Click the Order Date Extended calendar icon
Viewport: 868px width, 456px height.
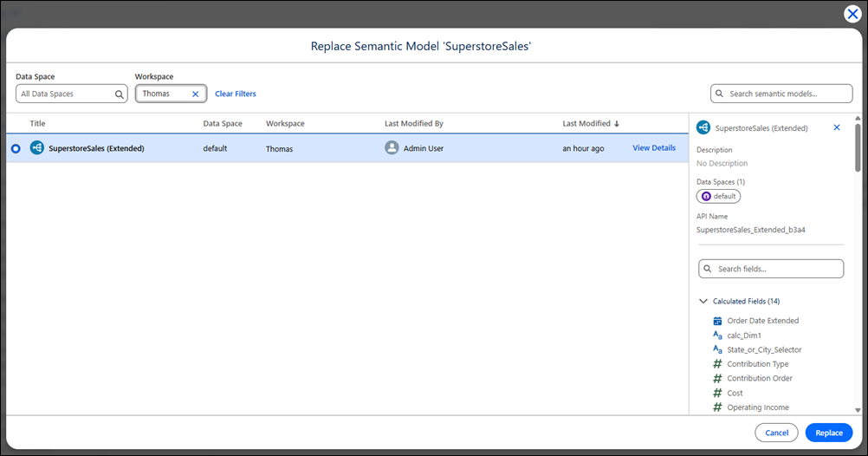tap(717, 321)
